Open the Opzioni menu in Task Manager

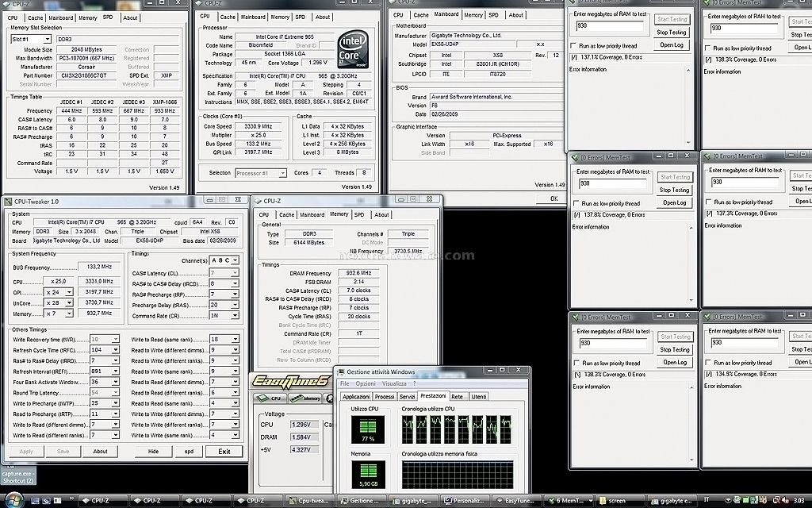(x=365, y=383)
